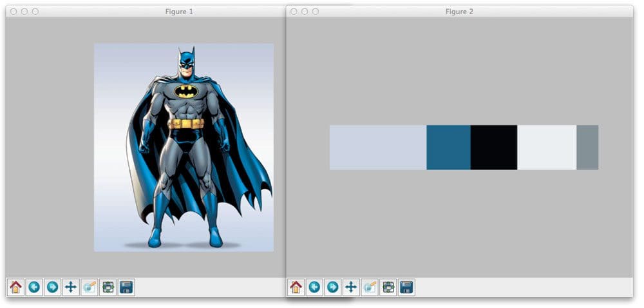The height and width of the screenshot is (308, 644).
Task: Click the Batman image in Figure 1
Action: point(184,148)
